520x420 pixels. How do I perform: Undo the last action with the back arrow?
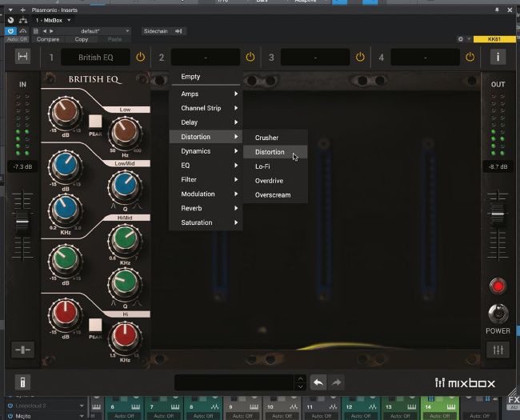pos(318,382)
